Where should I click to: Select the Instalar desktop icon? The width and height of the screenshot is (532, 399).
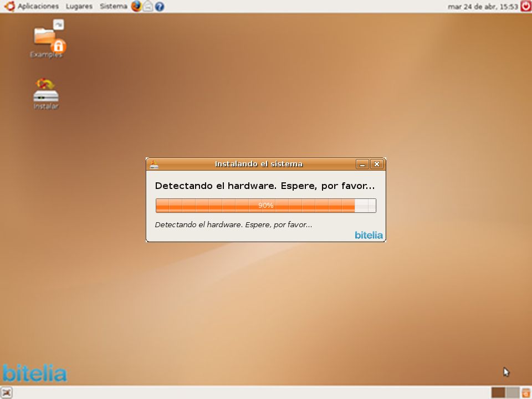pos(46,94)
